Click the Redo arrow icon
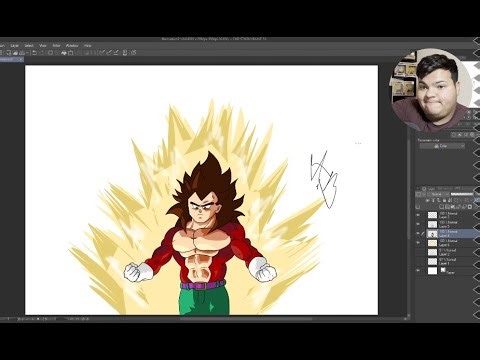 (x=42, y=53)
